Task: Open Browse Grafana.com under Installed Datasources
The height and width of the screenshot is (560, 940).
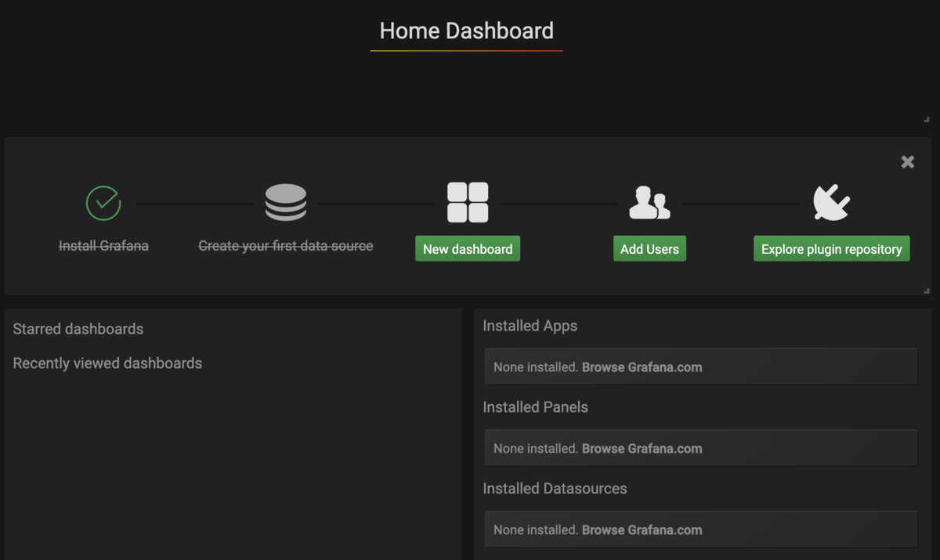Action: click(x=642, y=530)
